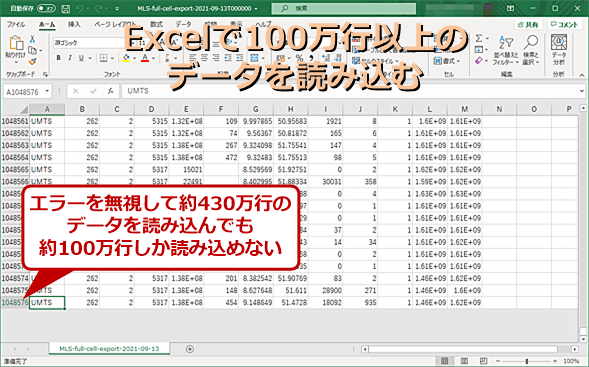Toggle the AutoSave switch
The image size is (589, 367).
coord(46,8)
